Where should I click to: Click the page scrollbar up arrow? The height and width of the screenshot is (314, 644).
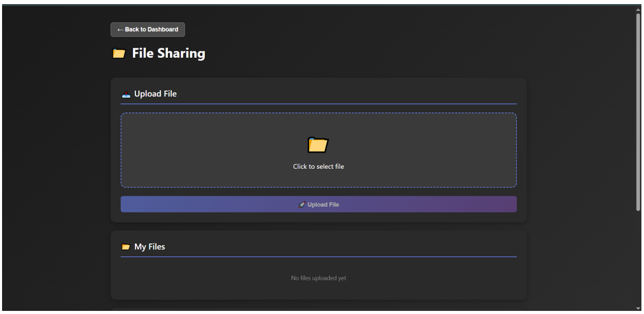638,9
